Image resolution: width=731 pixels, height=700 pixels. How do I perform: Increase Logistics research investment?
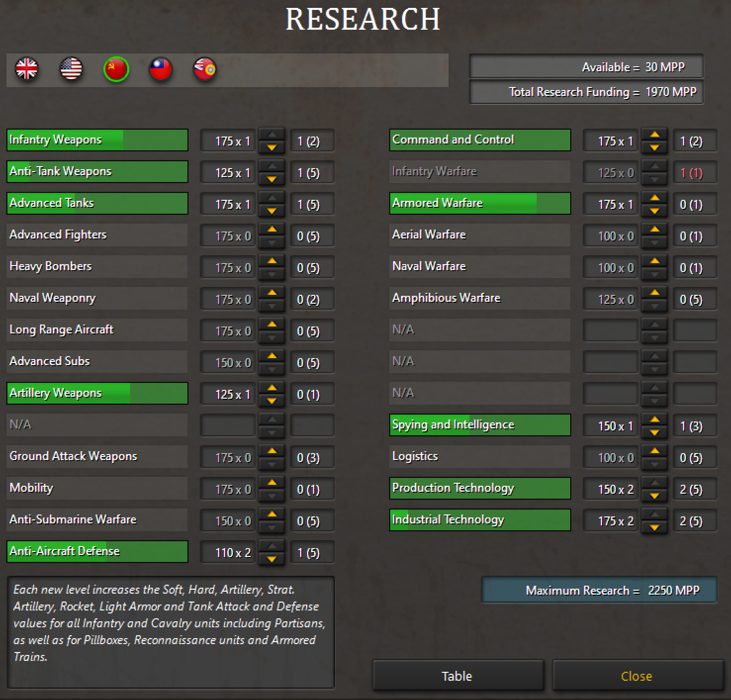654,451
